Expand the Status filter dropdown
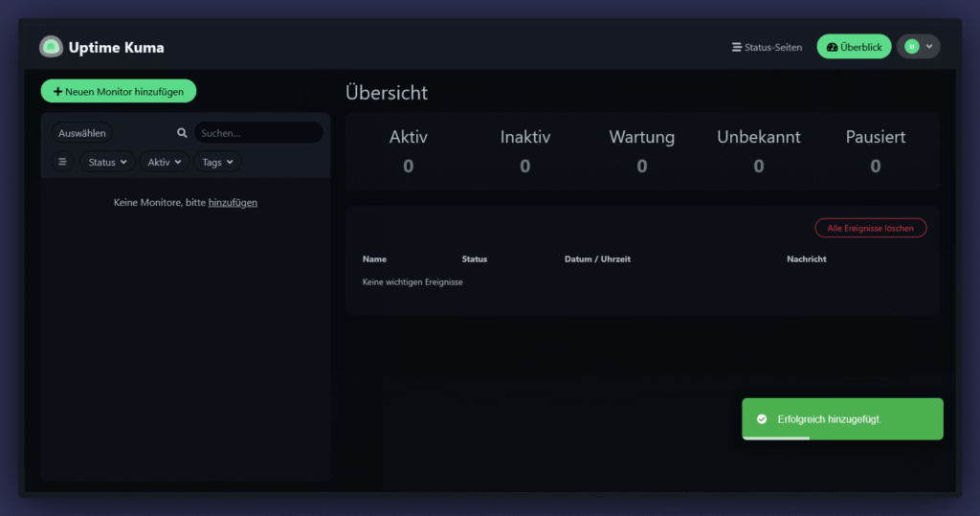Viewport: 980px width, 516px height. point(107,162)
